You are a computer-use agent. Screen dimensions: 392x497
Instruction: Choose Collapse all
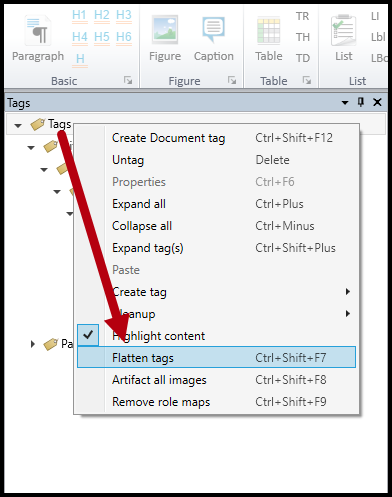(216, 226)
